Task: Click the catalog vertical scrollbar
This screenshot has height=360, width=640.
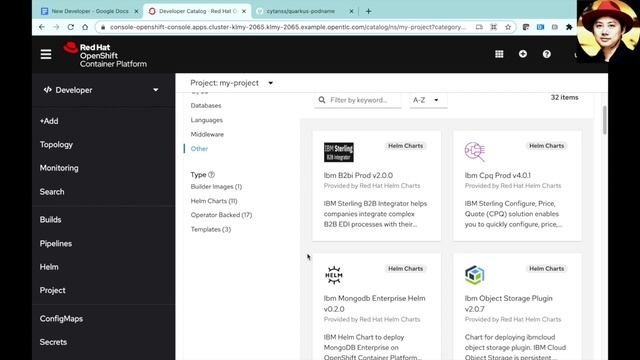Action: point(604,120)
